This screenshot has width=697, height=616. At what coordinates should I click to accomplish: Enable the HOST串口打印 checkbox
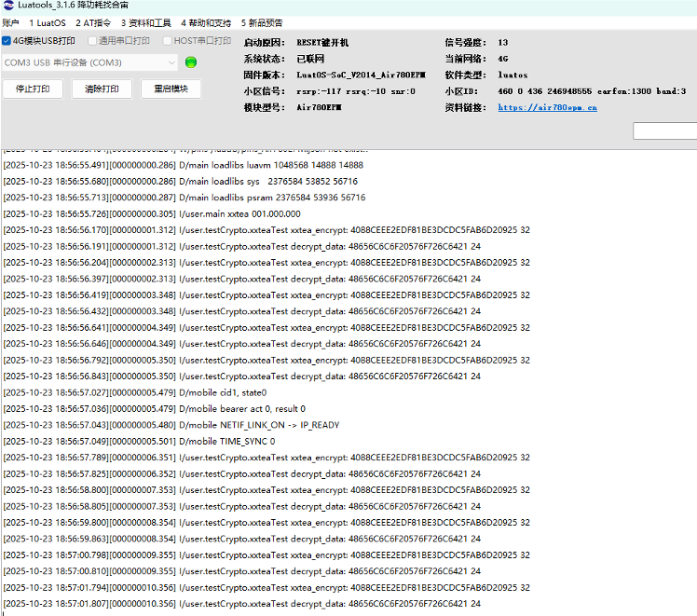[x=168, y=41]
